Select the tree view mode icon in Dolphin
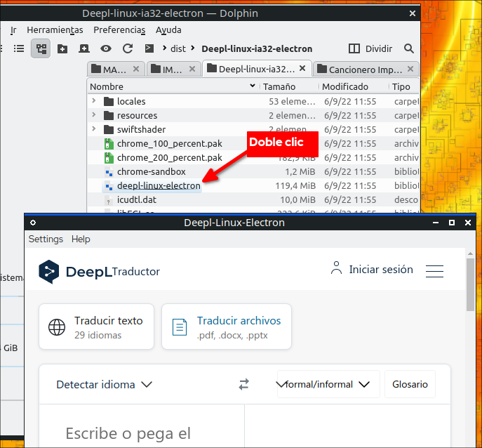This screenshot has width=482, height=448. (41, 48)
